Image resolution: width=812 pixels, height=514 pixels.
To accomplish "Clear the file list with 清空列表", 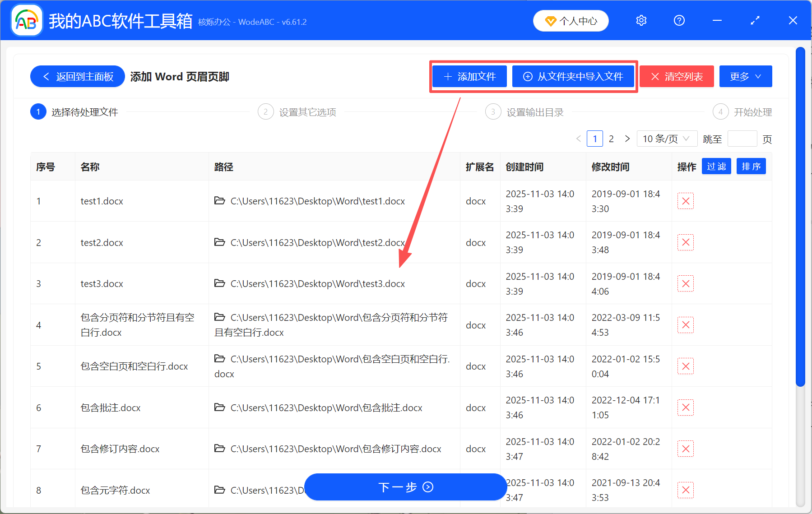I will tap(676, 76).
